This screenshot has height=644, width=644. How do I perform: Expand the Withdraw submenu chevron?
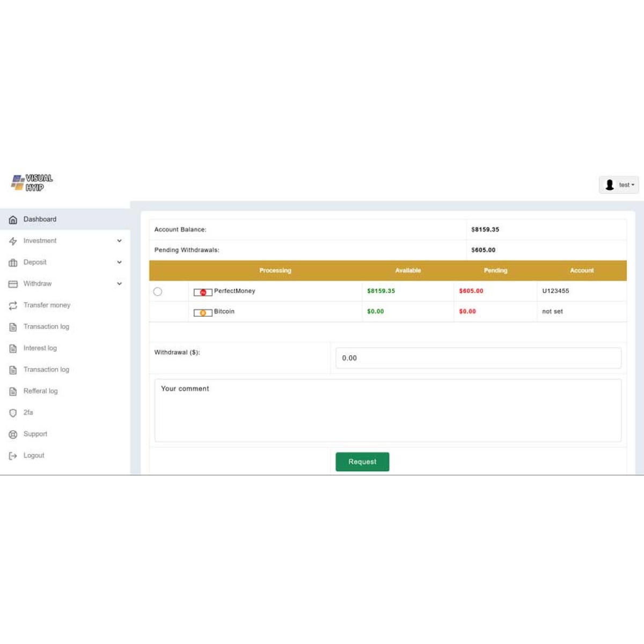pyautogui.click(x=119, y=284)
